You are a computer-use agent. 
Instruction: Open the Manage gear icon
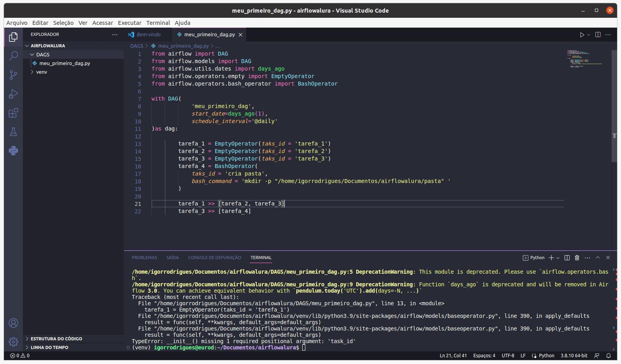tap(13, 342)
